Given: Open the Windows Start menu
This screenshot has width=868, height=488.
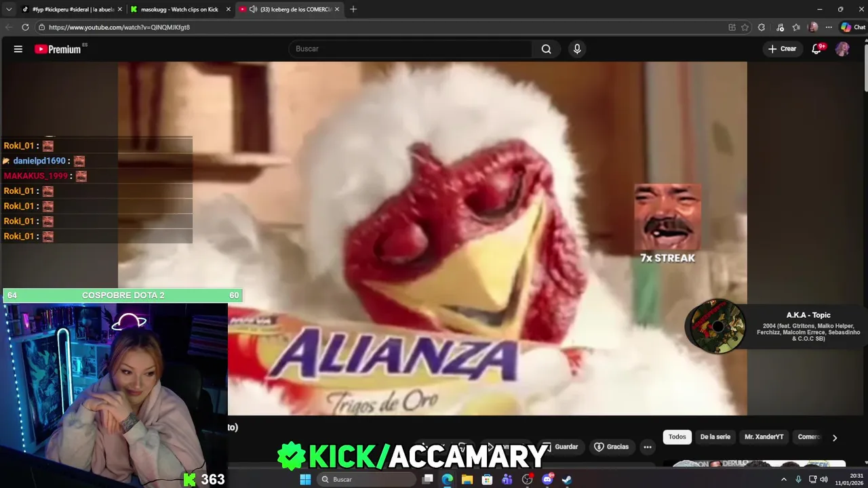Looking at the screenshot, I should [x=305, y=479].
